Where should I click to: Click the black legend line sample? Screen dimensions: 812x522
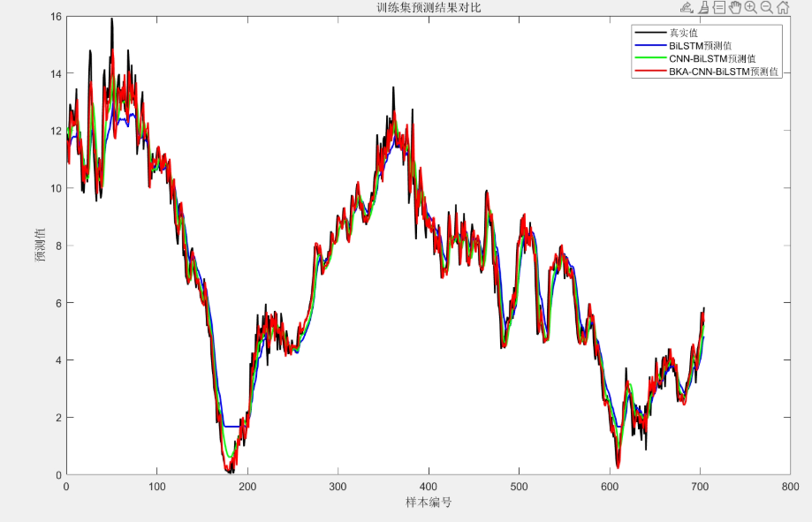(650, 33)
